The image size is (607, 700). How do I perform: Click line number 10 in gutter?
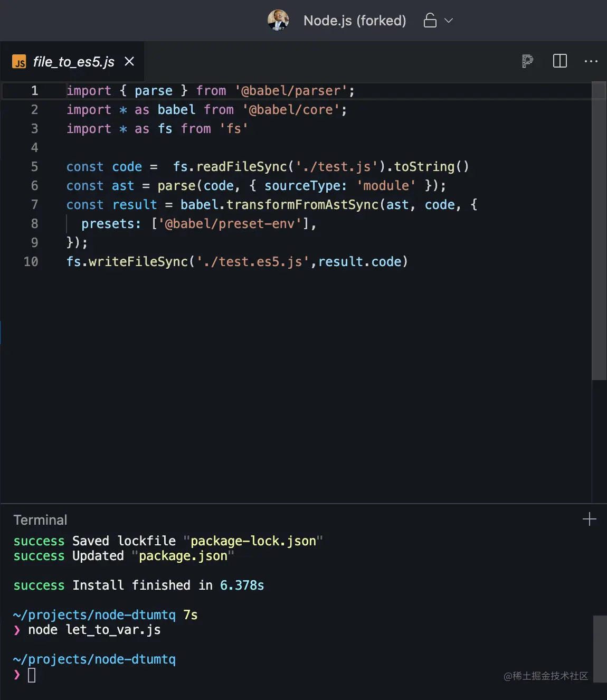point(31,262)
